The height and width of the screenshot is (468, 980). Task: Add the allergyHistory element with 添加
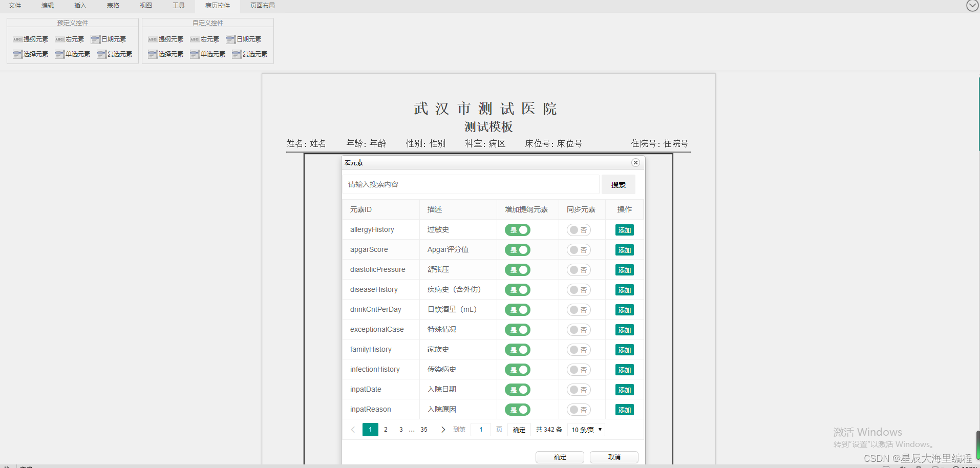[625, 230]
